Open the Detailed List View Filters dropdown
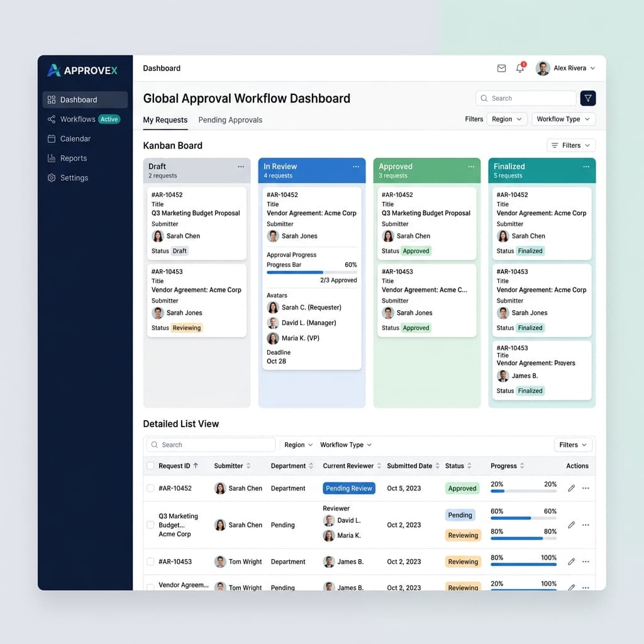Viewport: 644px width, 644px height. click(573, 445)
